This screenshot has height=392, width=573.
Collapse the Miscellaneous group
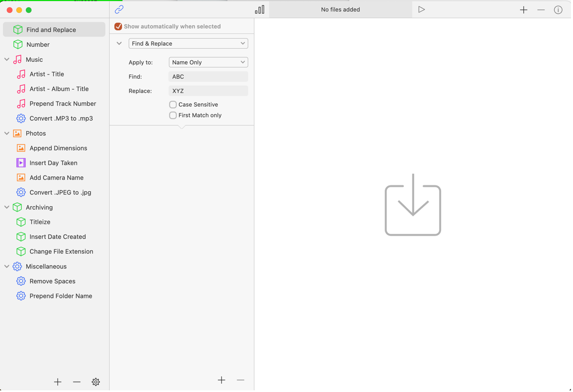pyautogui.click(x=7, y=267)
